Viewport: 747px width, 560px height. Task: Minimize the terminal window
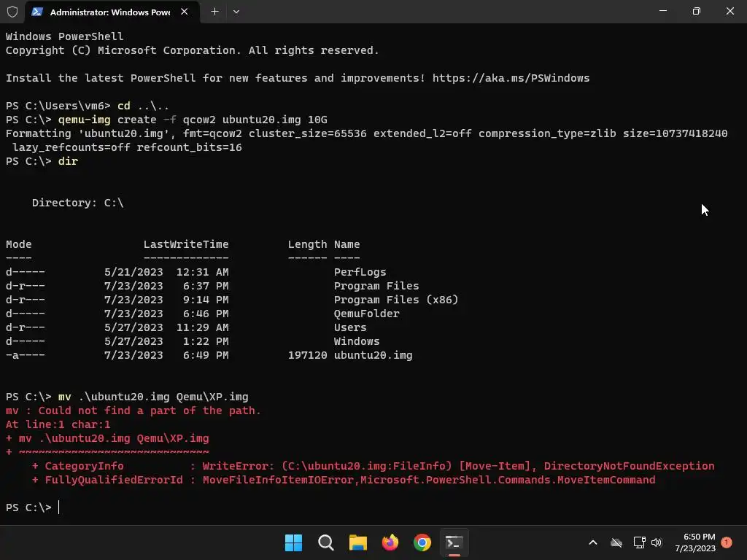click(x=662, y=11)
